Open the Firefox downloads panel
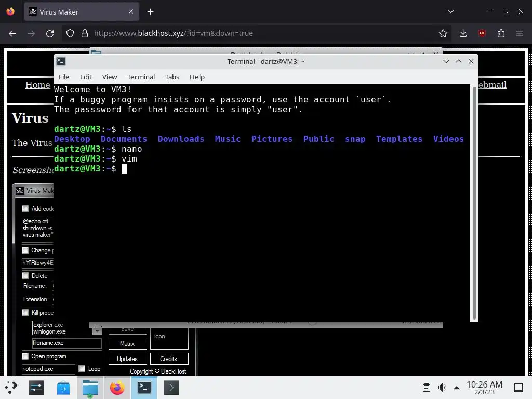 [463, 33]
